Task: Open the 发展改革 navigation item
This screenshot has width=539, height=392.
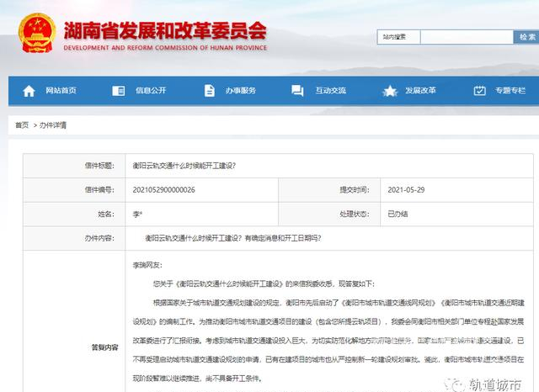Action: [420, 91]
